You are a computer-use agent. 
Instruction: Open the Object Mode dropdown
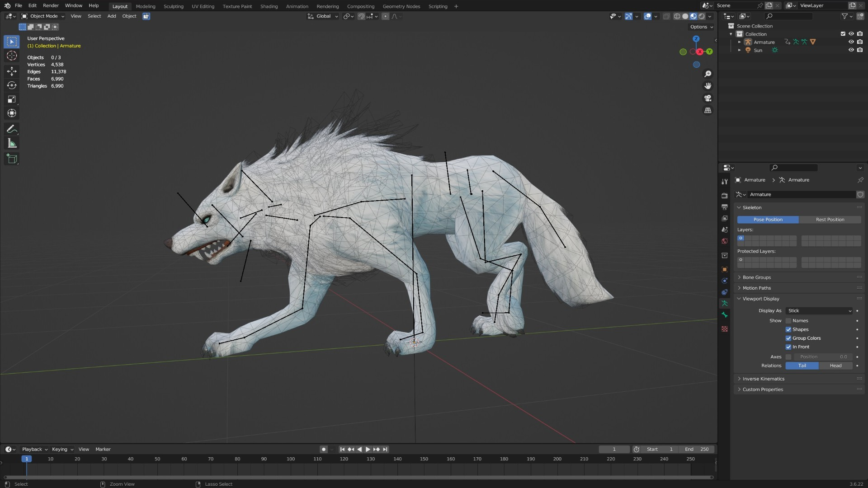pos(43,16)
